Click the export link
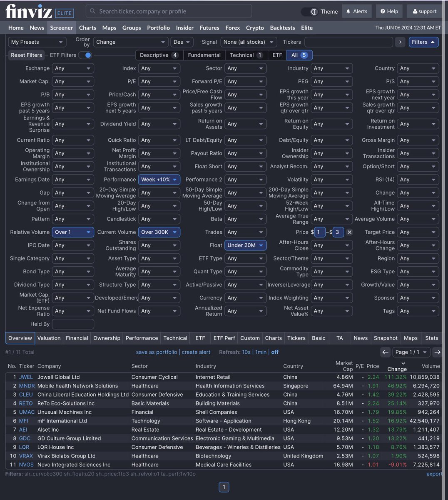Screen dimensions: 448x500 [435, 474]
